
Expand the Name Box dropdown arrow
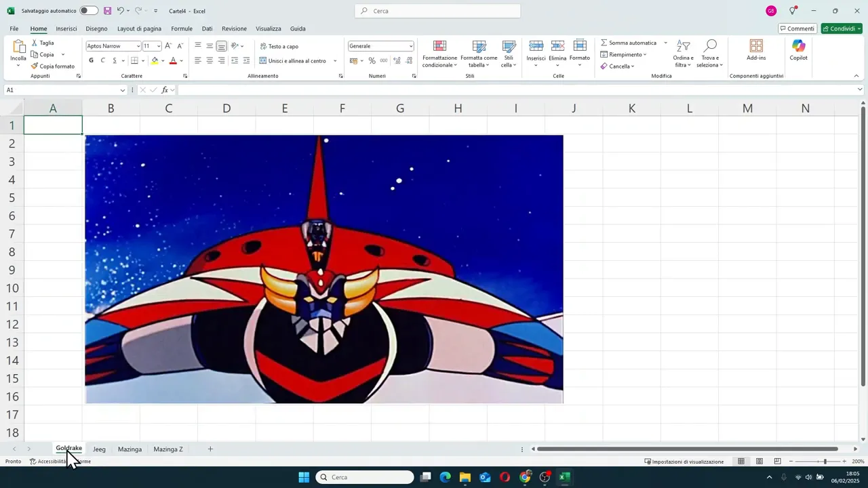coord(123,90)
